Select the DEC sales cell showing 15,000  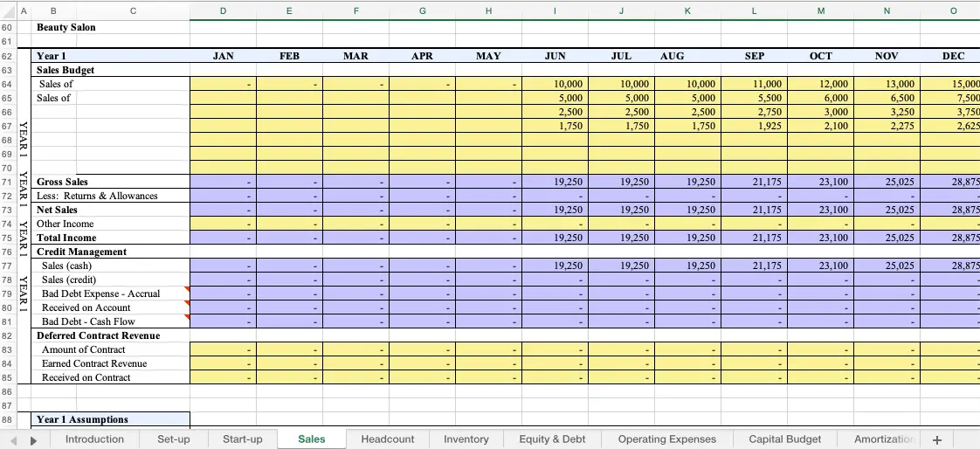pyautogui.click(x=953, y=84)
